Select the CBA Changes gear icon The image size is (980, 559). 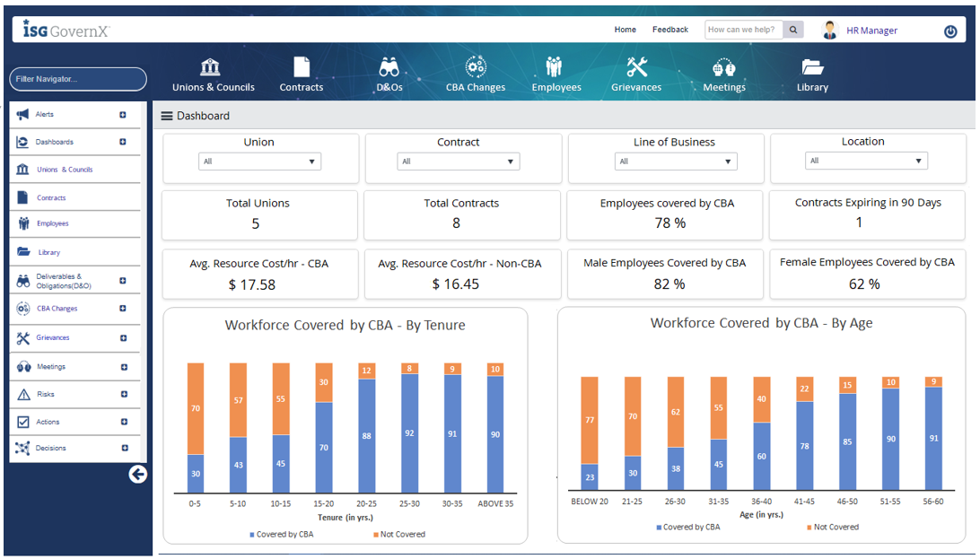(476, 68)
